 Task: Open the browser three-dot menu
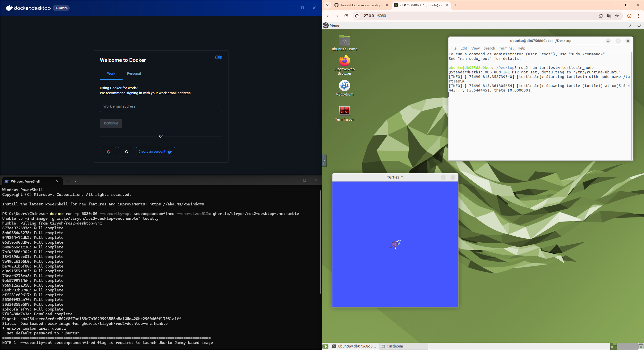pos(638,16)
